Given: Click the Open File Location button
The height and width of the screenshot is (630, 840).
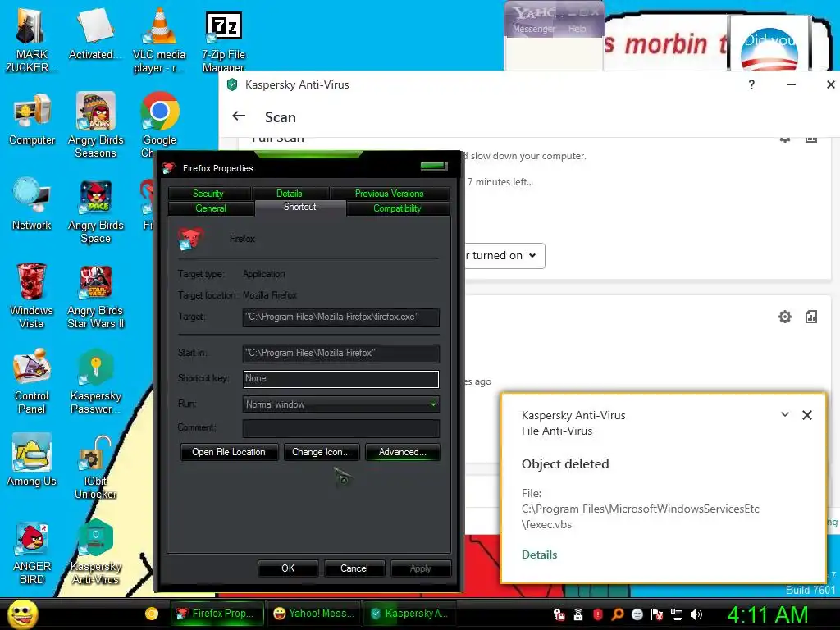Looking at the screenshot, I should [229, 452].
